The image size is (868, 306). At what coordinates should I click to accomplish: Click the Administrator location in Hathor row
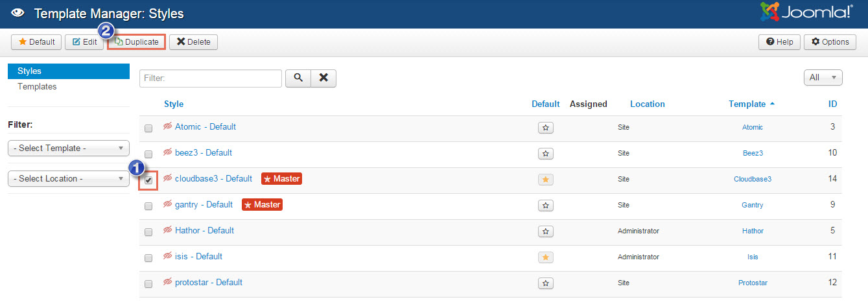(639, 231)
